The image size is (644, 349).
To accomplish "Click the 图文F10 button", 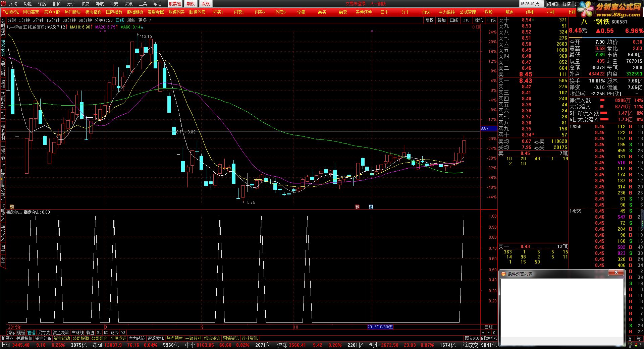I will pos(472,338).
